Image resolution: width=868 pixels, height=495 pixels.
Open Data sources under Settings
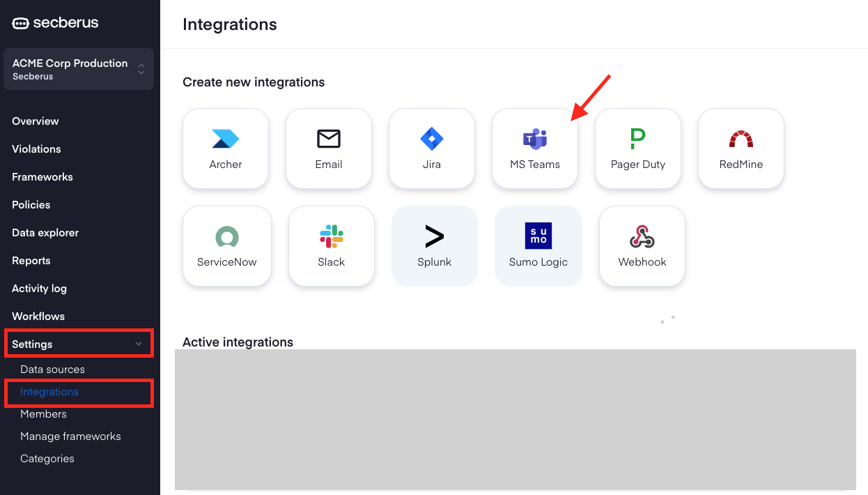point(53,370)
